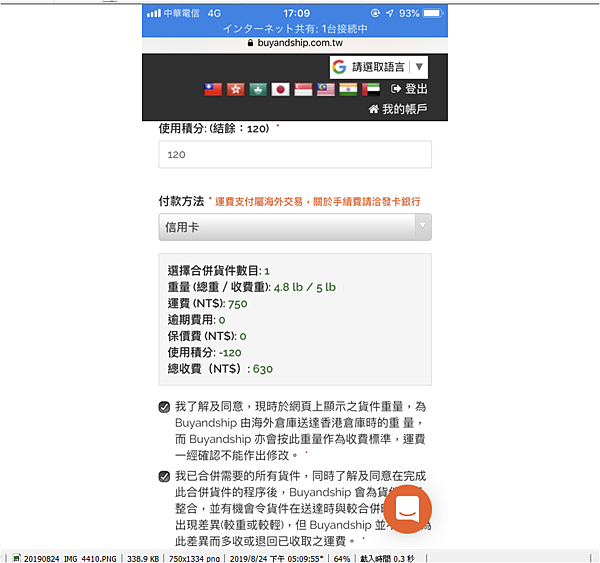Click the rotation lock icon in status bar

375,13
